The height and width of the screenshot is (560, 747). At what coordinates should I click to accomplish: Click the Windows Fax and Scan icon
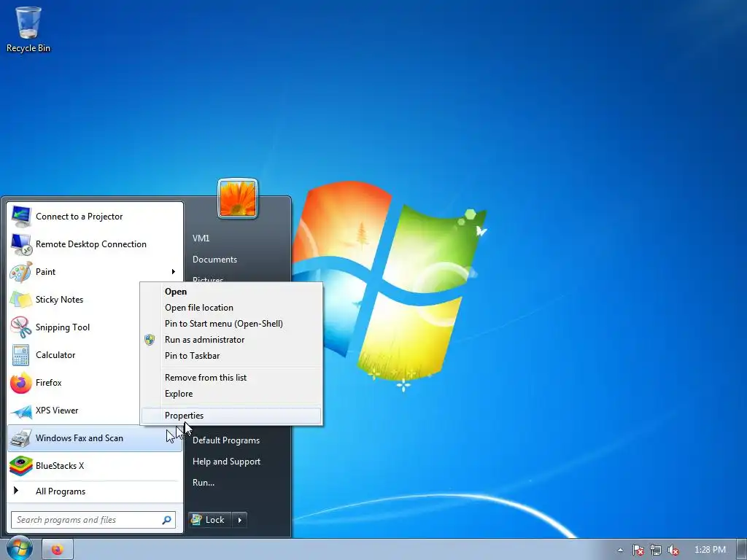(21, 438)
